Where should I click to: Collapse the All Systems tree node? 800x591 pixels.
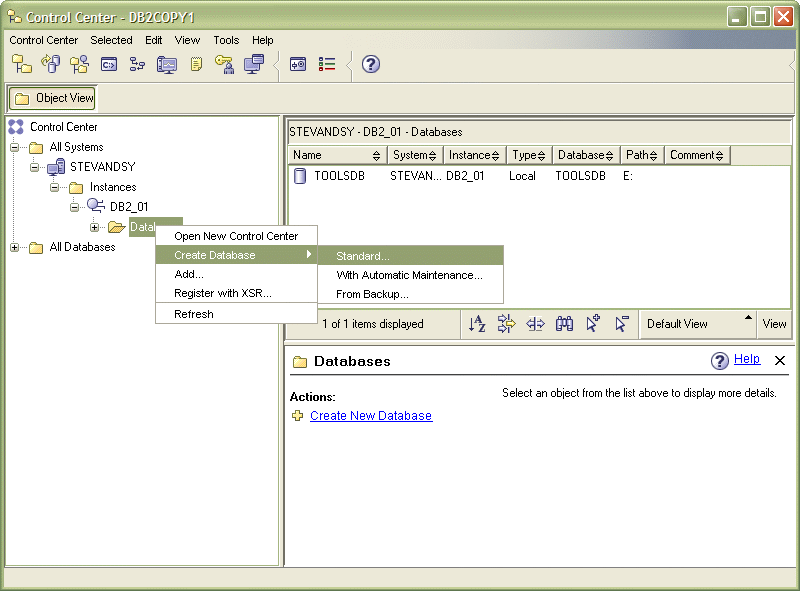14,147
